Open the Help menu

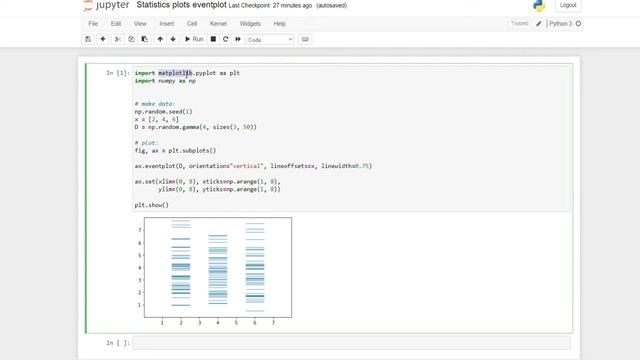280,24
